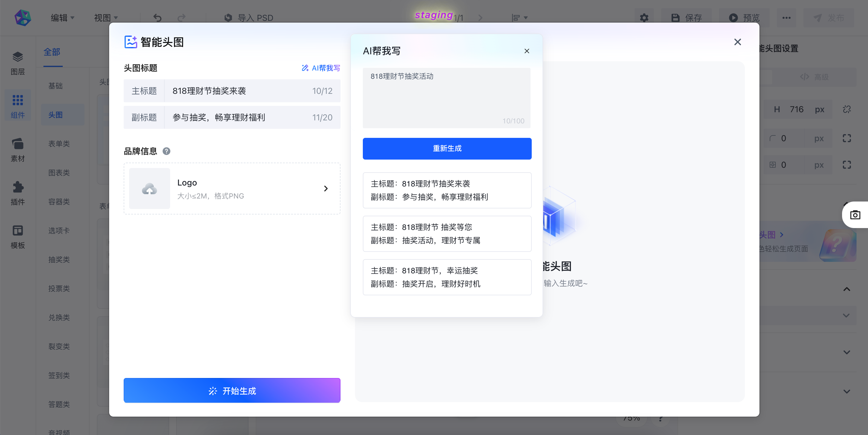Open the 编辑 menu dropdown

coord(62,17)
